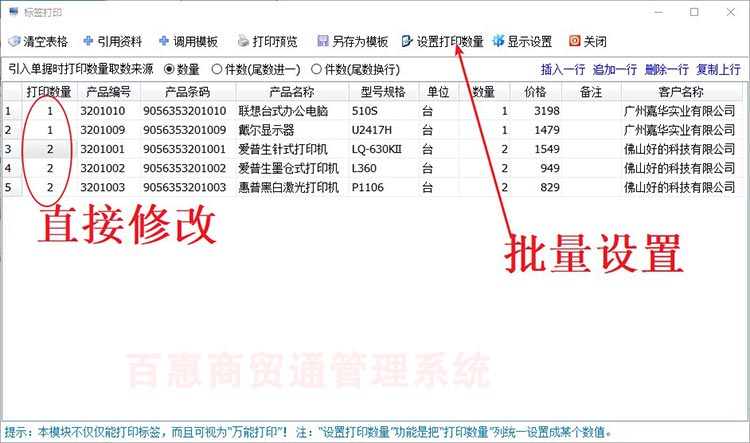Screen dimensions: 750x443
Task: Click print quantity cell for 3201003
Action: click(49, 188)
